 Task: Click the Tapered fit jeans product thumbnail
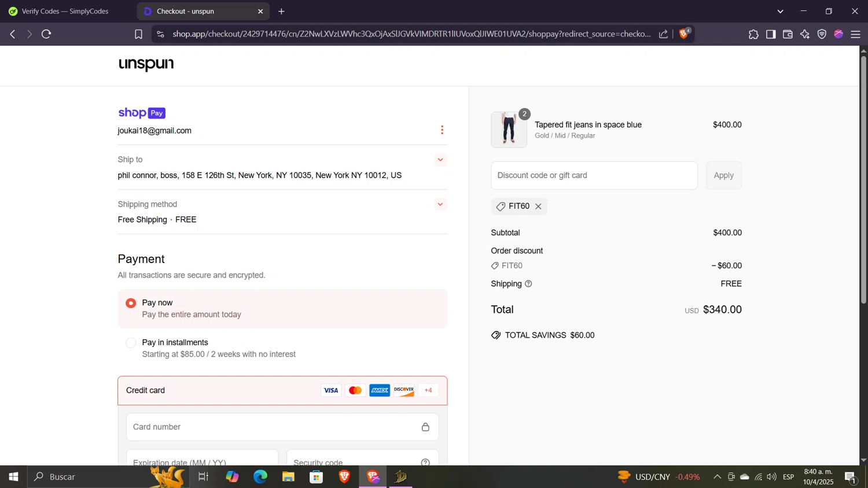(509, 130)
